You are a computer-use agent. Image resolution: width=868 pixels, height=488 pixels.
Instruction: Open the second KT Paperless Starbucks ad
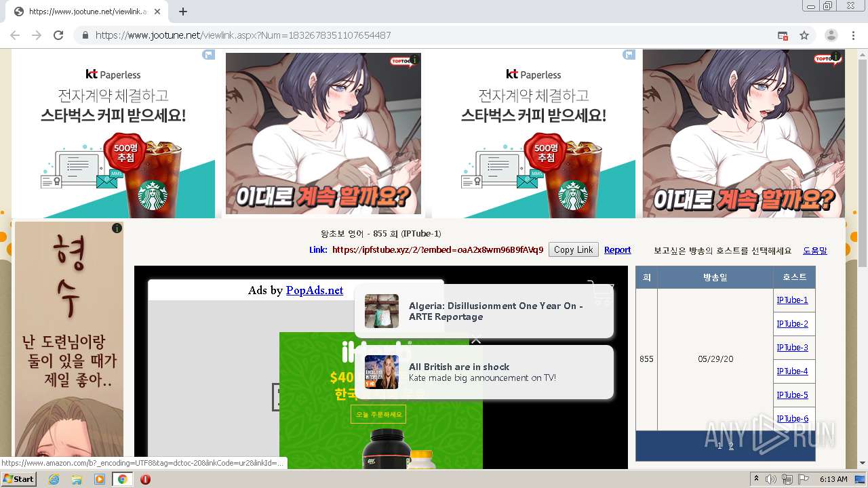[534, 134]
